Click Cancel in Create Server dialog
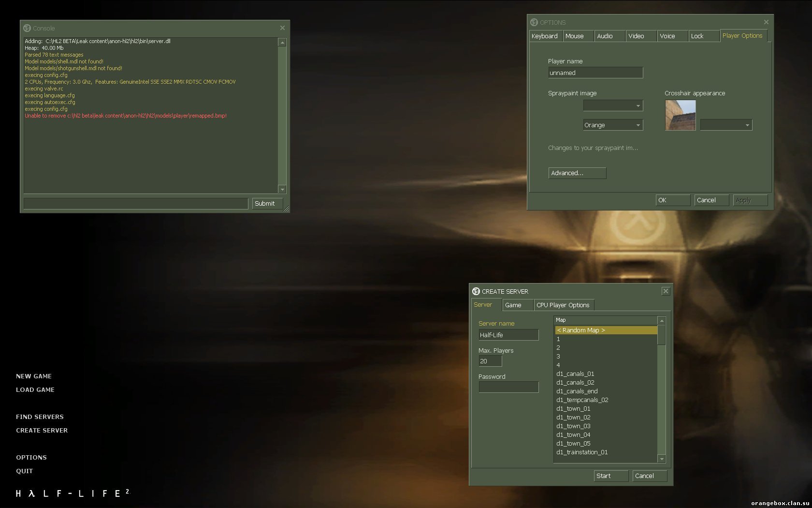 click(x=650, y=476)
